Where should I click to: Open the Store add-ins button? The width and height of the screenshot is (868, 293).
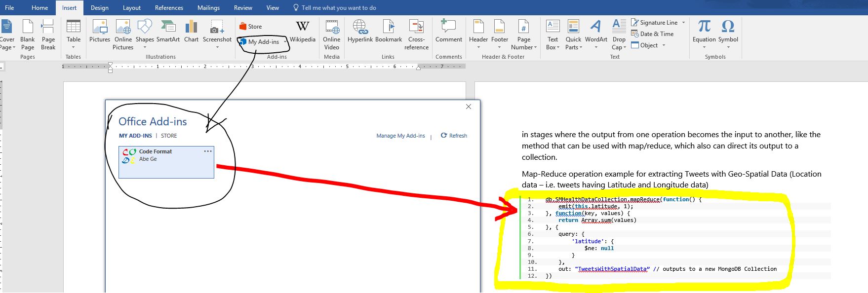click(x=251, y=27)
